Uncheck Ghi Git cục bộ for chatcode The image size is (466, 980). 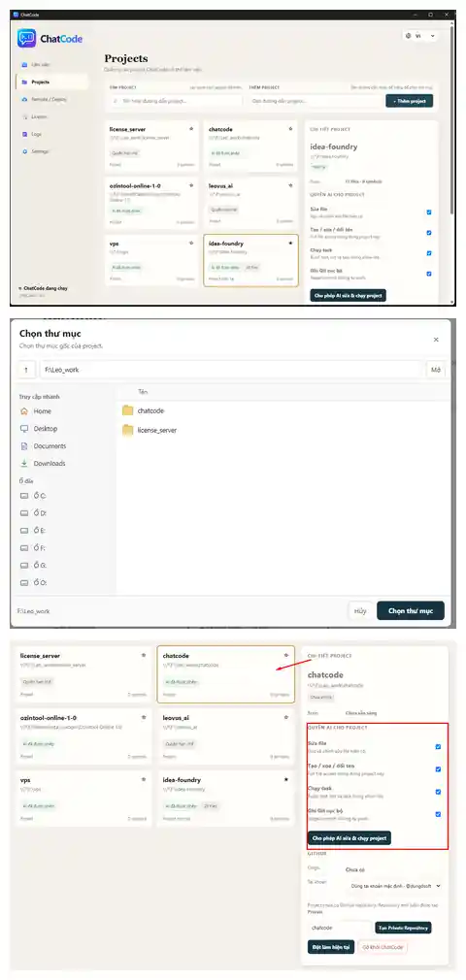pyautogui.click(x=438, y=814)
